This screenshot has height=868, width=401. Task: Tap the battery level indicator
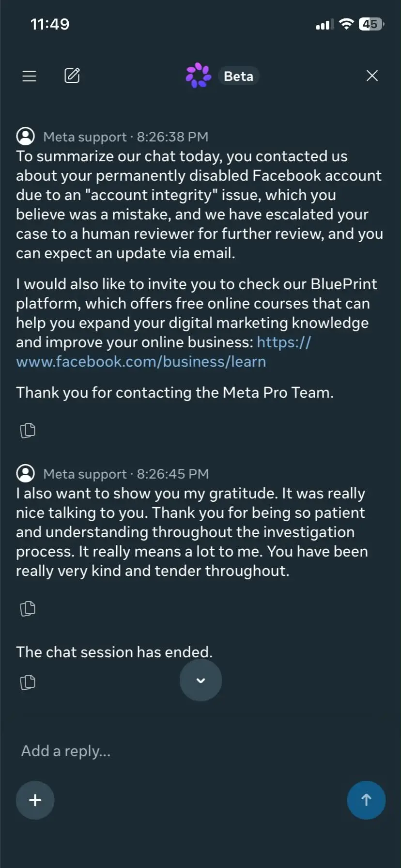(x=371, y=24)
